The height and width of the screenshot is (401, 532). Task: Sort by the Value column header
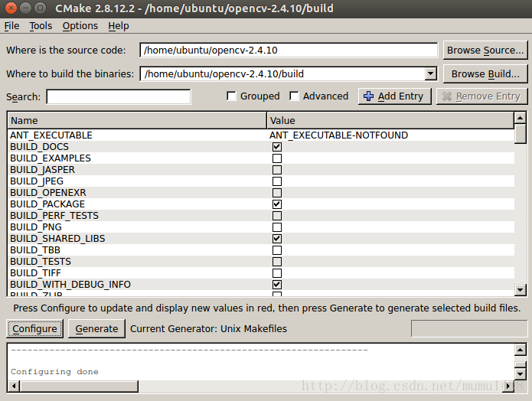(x=390, y=120)
